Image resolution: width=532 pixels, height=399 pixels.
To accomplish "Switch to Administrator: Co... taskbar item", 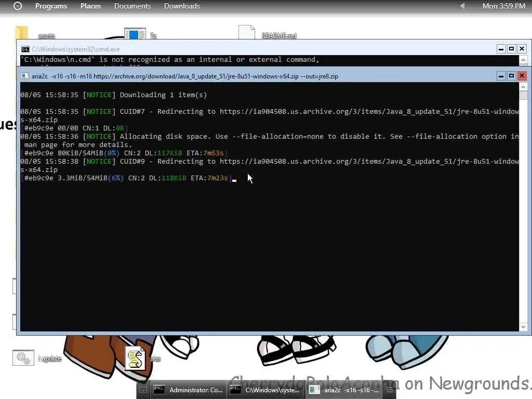I will coord(188,390).
